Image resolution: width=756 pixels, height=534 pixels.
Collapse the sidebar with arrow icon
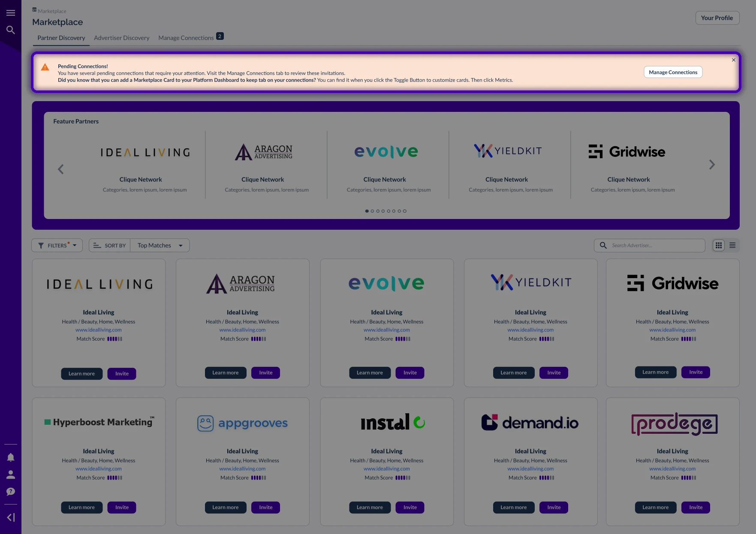pos(11,517)
